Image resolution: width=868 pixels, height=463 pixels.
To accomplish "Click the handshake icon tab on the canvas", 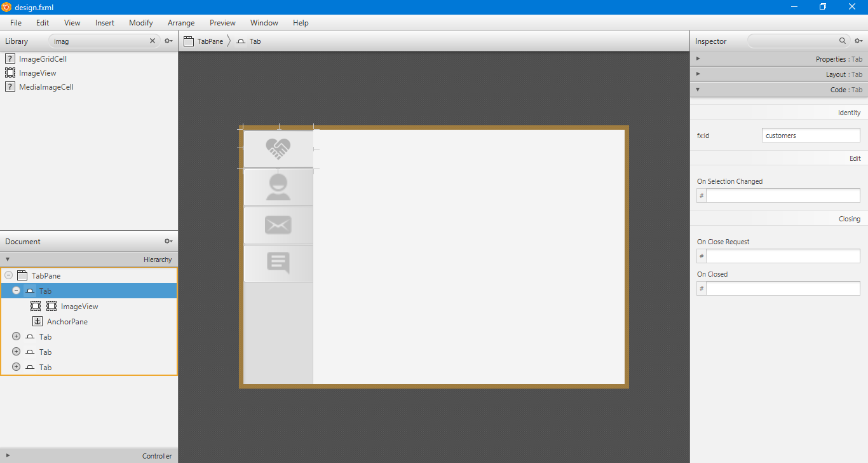I will [278, 149].
